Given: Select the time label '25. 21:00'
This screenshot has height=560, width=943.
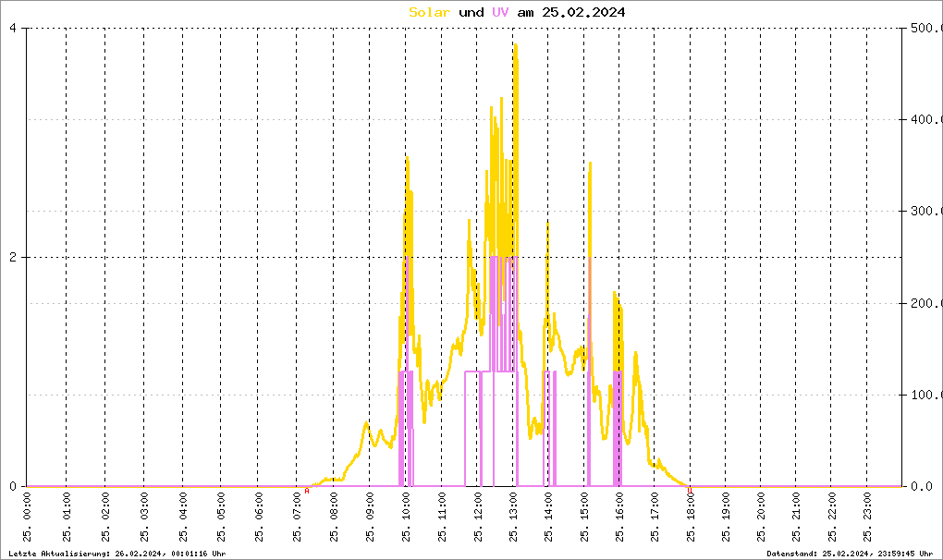Looking at the screenshot, I should [796, 517].
